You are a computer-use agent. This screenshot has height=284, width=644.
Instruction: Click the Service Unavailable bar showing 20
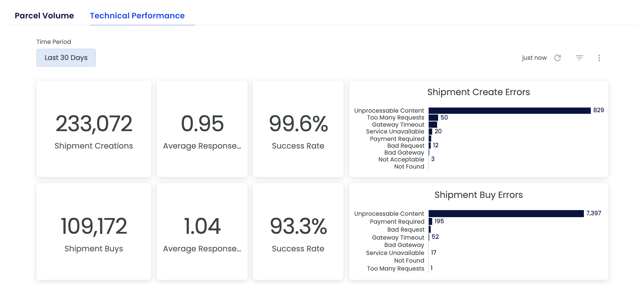430,132
